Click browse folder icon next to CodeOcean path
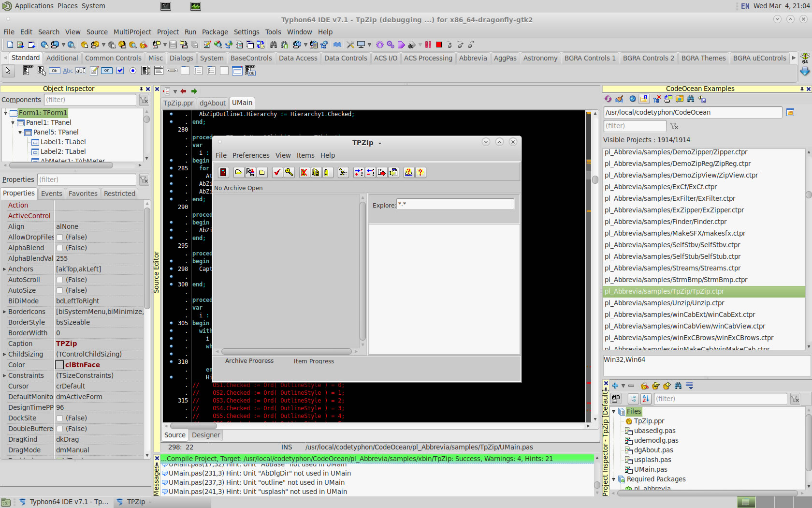Screen dimensions: 812x508 click(x=790, y=112)
